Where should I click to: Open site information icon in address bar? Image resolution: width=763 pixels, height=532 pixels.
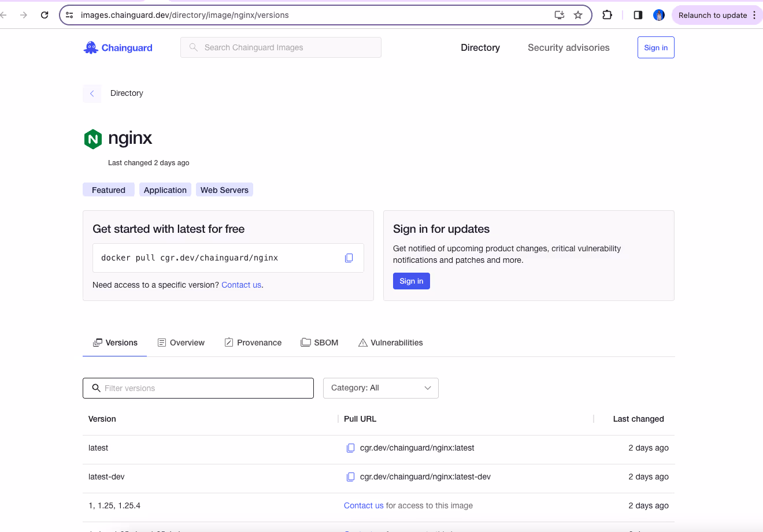pyautogui.click(x=69, y=15)
